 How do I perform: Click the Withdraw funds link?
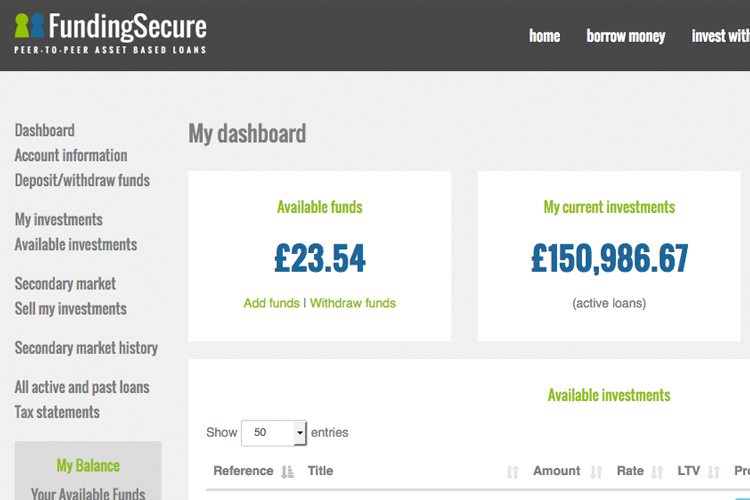(353, 303)
